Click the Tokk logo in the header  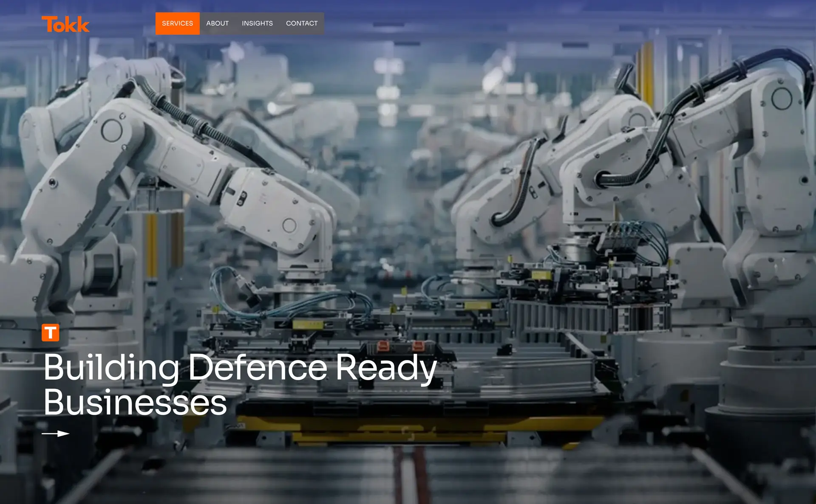point(65,24)
